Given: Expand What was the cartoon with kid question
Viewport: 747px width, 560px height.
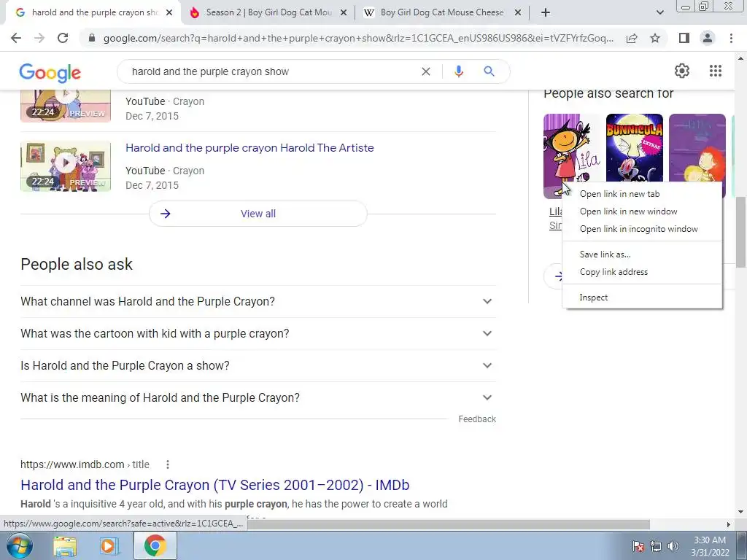Looking at the screenshot, I should click(258, 333).
